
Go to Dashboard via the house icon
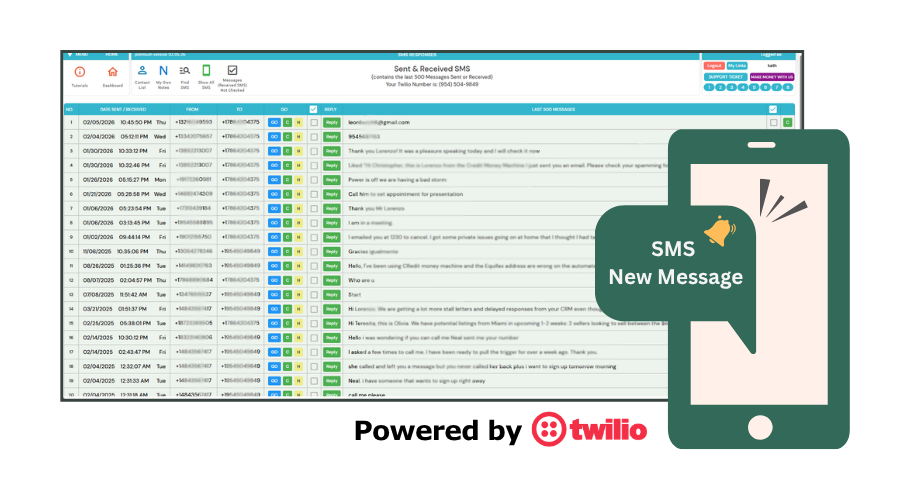[x=112, y=72]
